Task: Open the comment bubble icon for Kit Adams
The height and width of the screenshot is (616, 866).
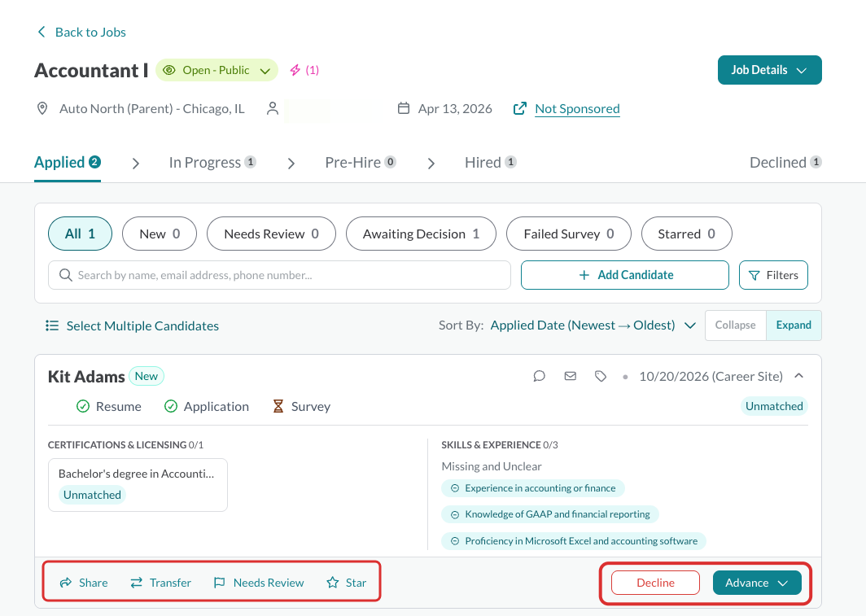Action: pyautogui.click(x=539, y=377)
